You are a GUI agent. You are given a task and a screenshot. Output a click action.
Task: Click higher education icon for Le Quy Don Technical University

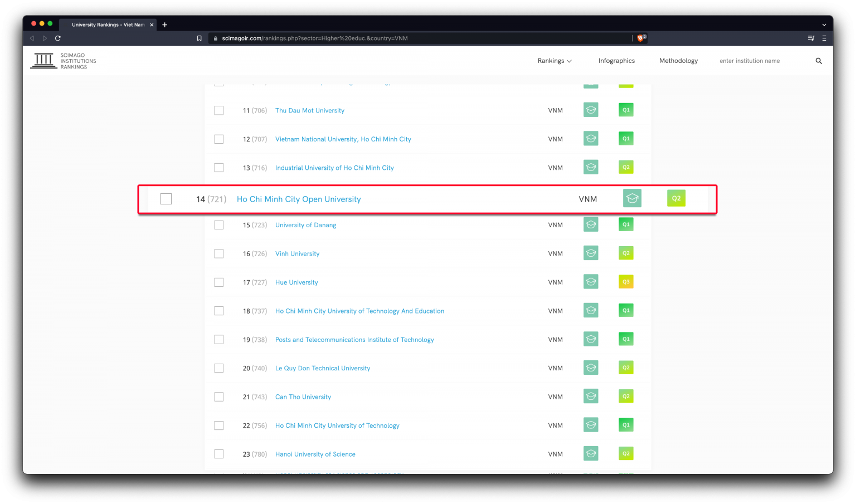[x=591, y=368]
